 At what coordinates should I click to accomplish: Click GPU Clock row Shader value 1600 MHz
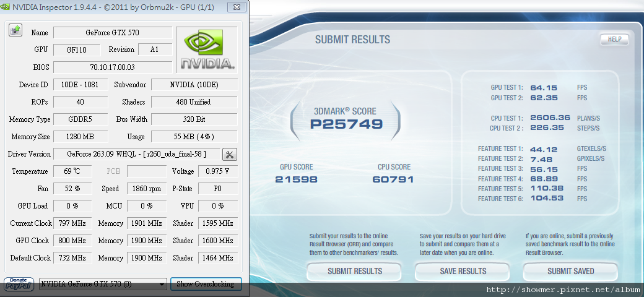point(218,241)
